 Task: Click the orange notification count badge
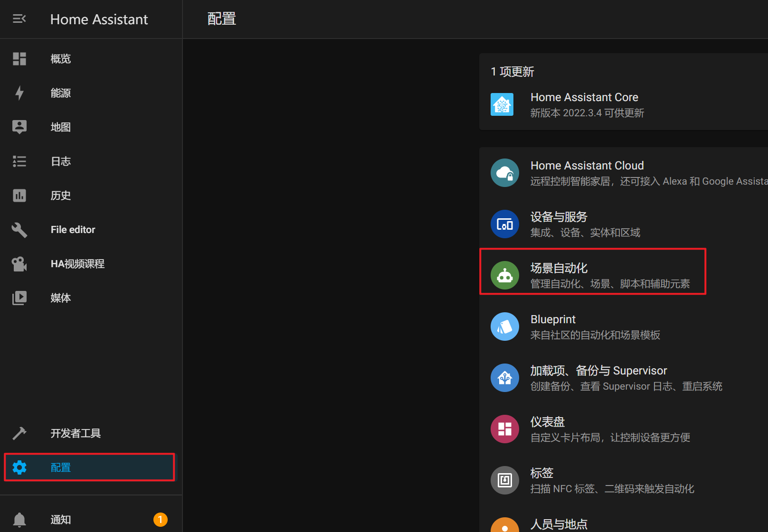(x=161, y=520)
